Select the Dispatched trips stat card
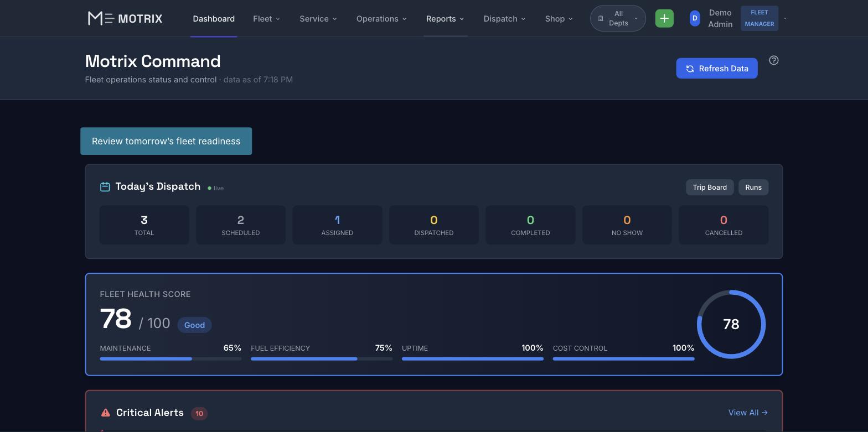The width and height of the screenshot is (868, 432). coord(434,225)
